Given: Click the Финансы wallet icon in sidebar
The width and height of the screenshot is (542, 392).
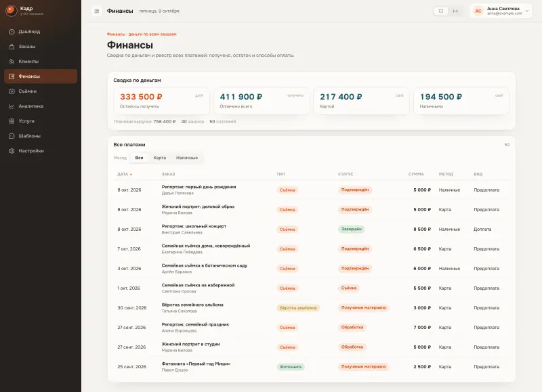Looking at the screenshot, I should 12,77.
